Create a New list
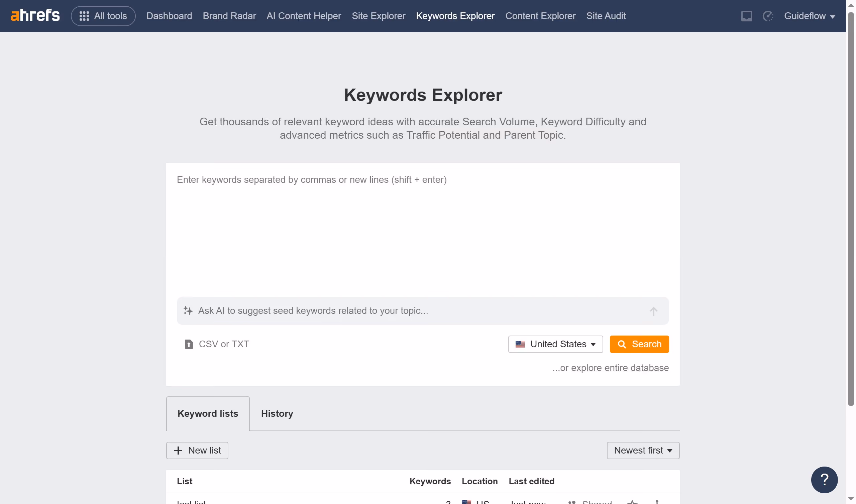Viewport: 856px width, 504px height. 197,450
